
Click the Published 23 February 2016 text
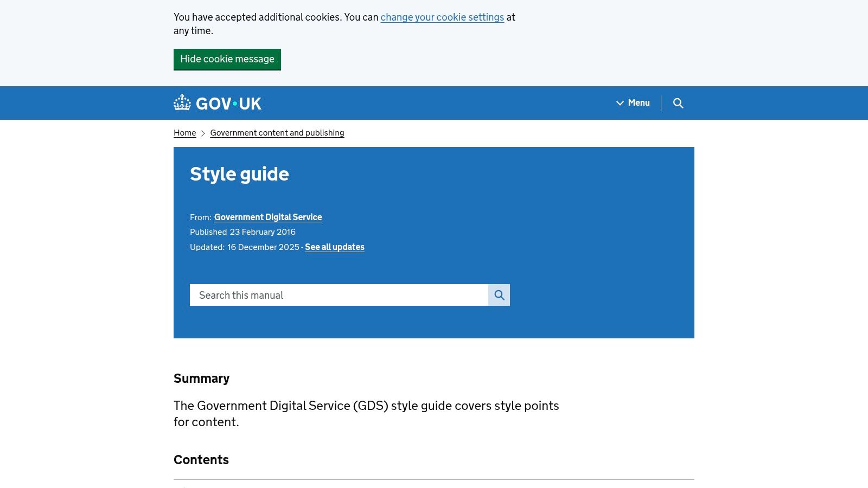point(242,232)
